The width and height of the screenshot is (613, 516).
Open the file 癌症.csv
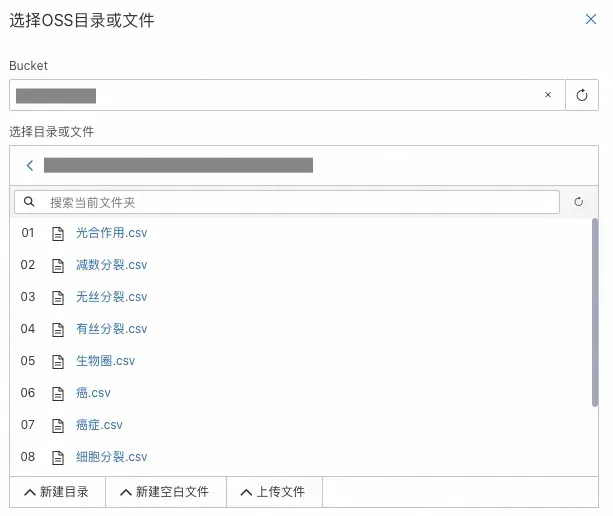pyautogui.click(x=99, y=425)
